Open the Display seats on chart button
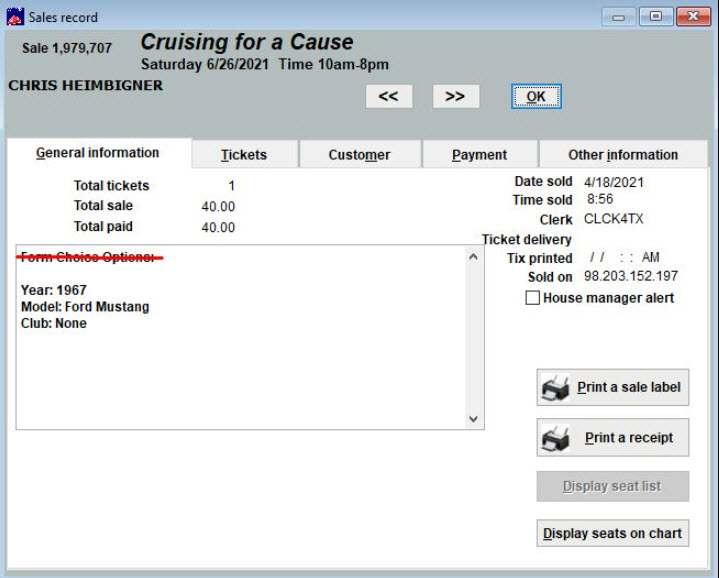This screenshot has height=578, width=719. point(613,533)
